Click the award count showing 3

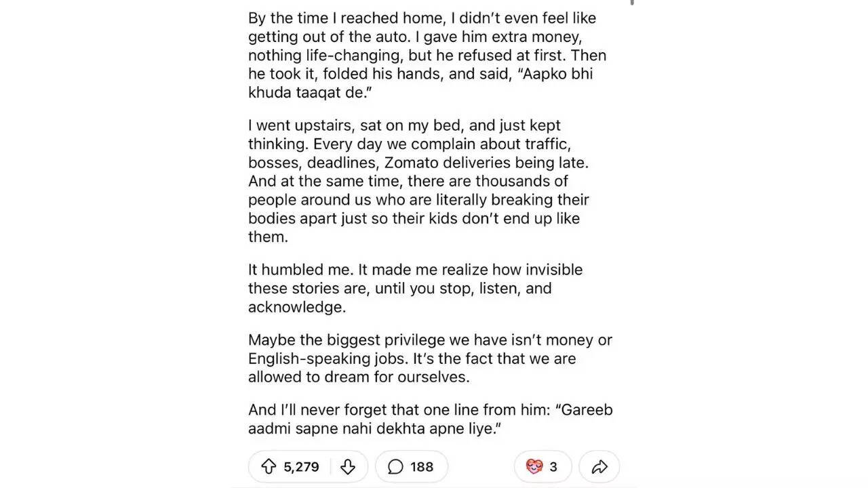(x=554, y=466)
